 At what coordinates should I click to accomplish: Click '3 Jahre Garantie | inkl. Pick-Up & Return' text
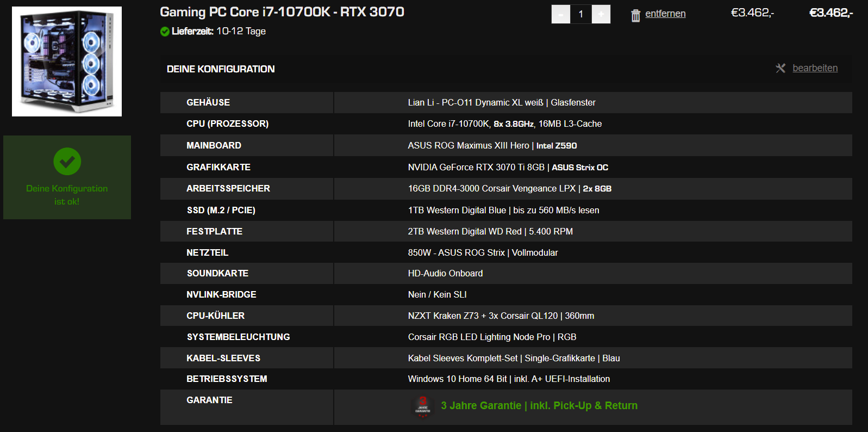539,405
